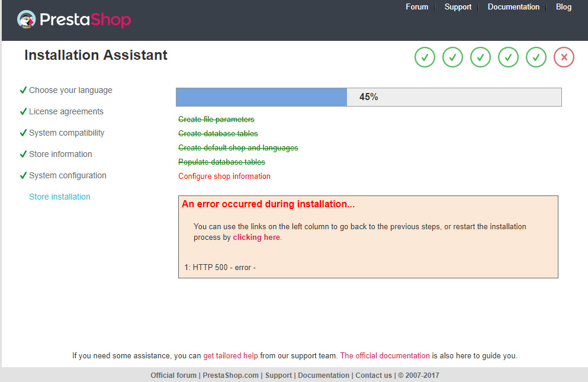Restart installation via 'clicking here' link
Viewport: 588px width, 382px height.
click(x=256, y=237)
